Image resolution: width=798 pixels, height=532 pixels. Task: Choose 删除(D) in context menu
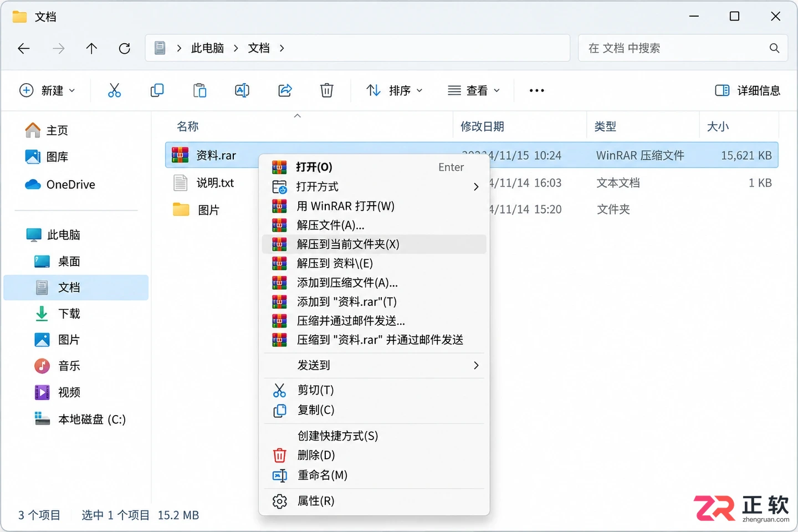(x=374, y=455)
